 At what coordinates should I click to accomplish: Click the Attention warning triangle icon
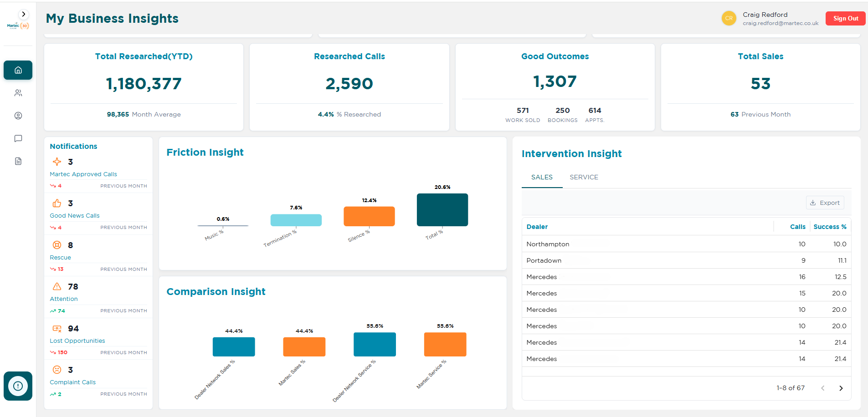click(57, 286)
